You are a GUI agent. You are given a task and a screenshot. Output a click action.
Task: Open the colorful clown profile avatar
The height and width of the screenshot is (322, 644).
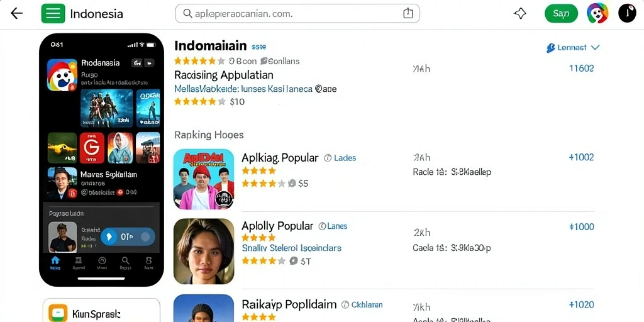pos(597,13)
